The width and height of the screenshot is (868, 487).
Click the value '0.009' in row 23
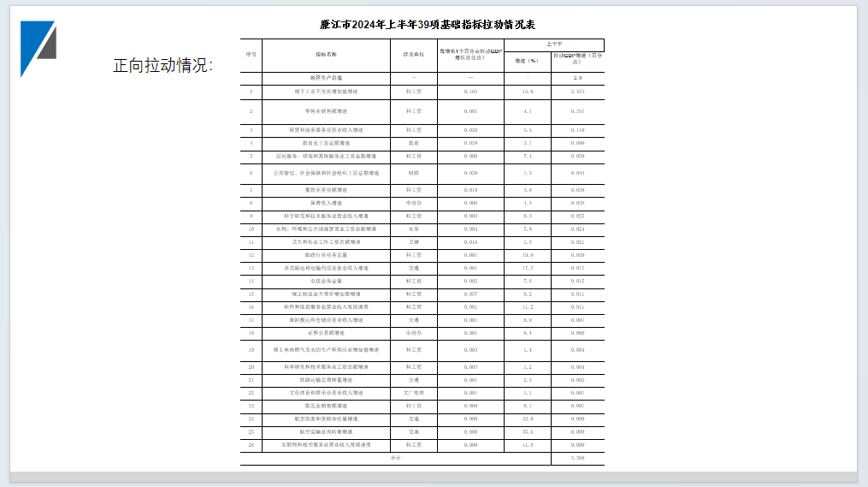pos(470,406)
